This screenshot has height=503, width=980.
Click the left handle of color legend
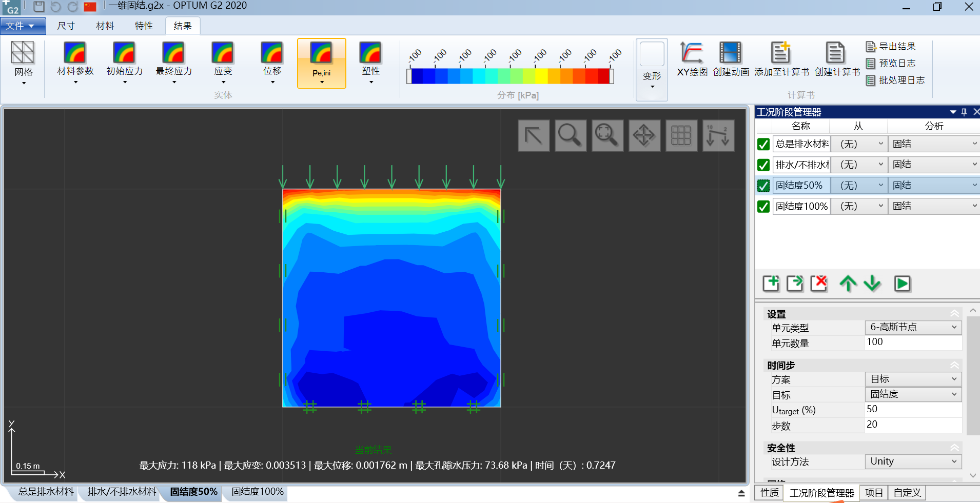tap(409, 76)
